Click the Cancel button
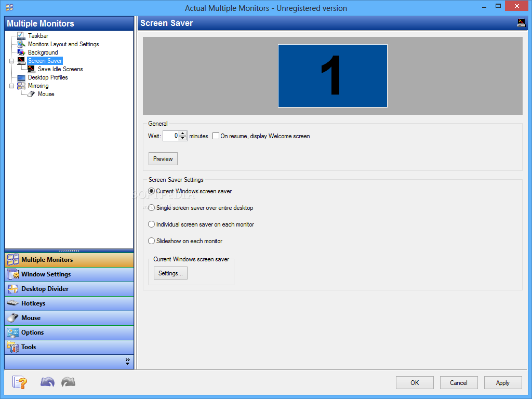 [459, 383]
